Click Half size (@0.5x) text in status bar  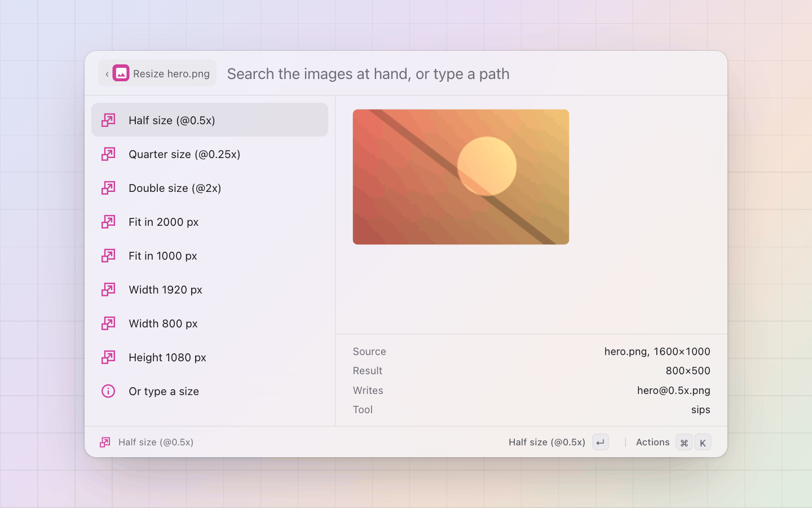point(156,443)
